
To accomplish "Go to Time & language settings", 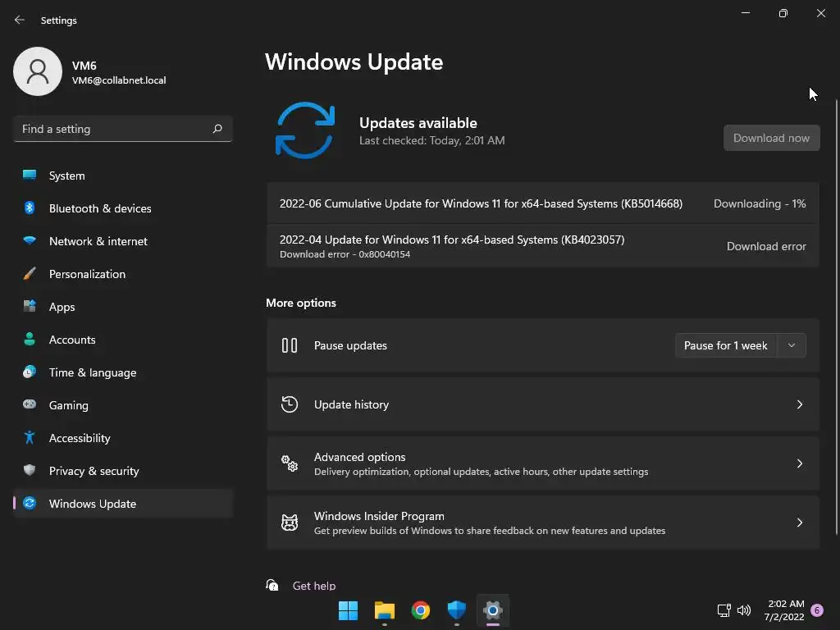I will pos(123,372).
